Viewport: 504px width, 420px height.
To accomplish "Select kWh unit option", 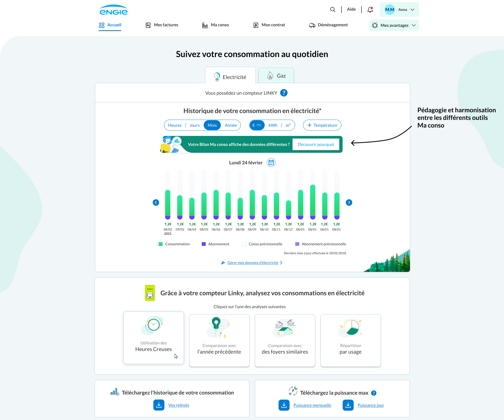I will point(273,125).
